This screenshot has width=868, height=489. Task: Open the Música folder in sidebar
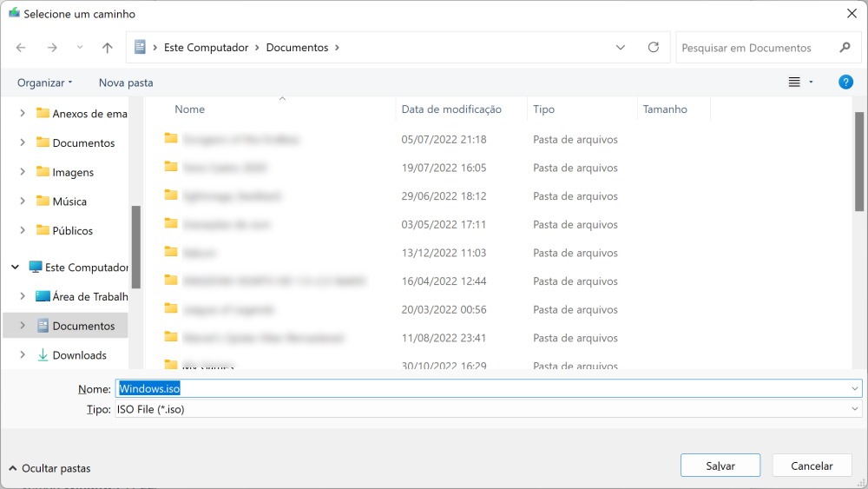69,202
